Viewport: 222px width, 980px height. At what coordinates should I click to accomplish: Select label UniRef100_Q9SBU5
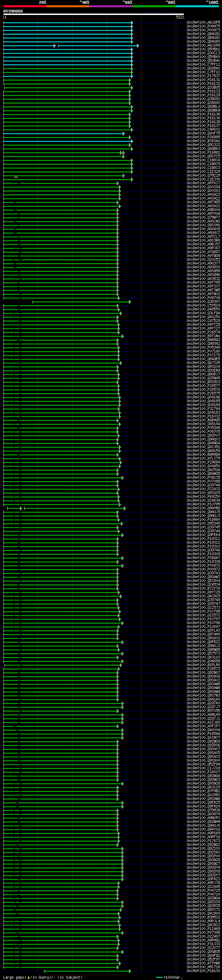coord(203,951)
